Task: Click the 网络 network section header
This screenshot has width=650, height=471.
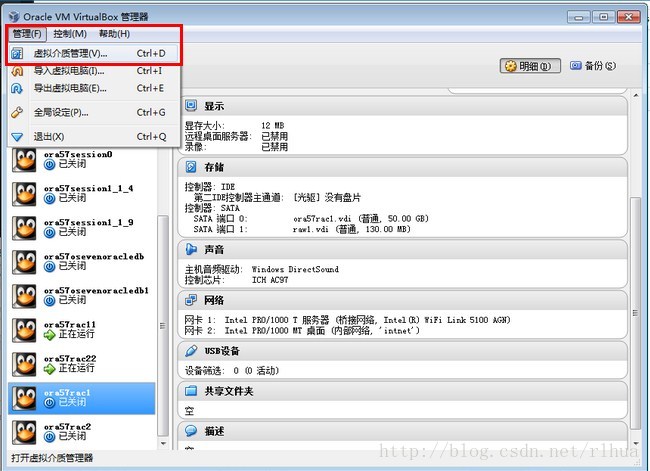Action: tap(402, 300)
